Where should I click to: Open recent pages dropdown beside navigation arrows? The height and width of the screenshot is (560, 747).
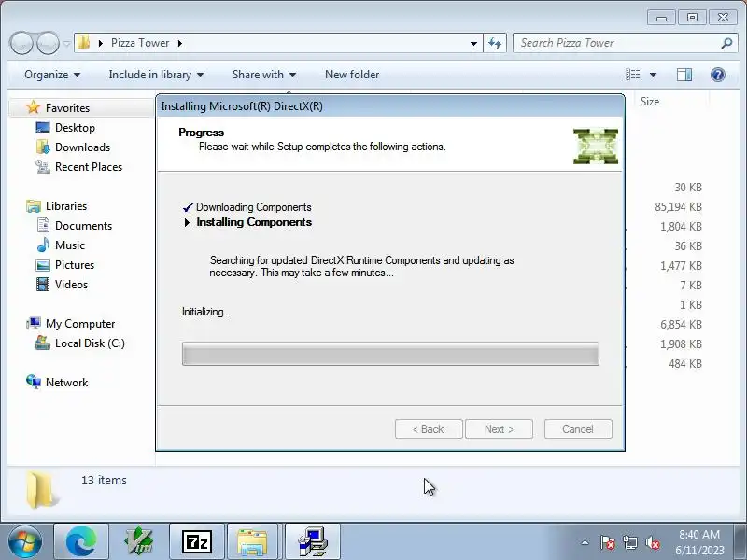66,44
